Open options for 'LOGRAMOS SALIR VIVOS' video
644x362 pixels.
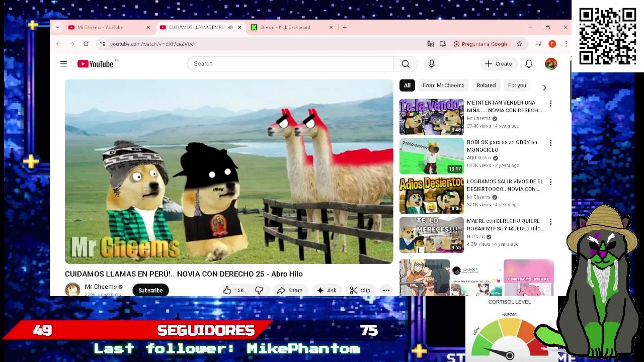point(550,182)
